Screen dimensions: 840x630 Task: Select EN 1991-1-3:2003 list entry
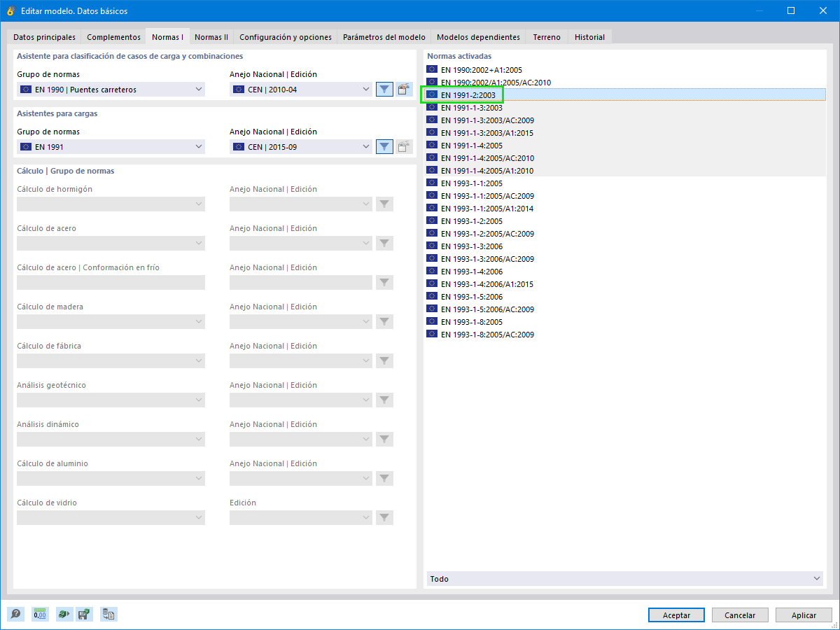[x=625, y=108]
